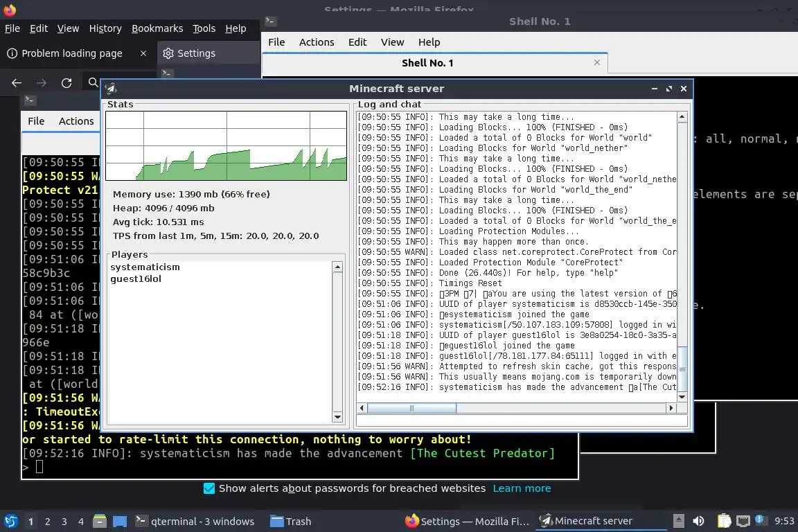
Task: Select player systematicism in the Players list
Action: (145, 267)
